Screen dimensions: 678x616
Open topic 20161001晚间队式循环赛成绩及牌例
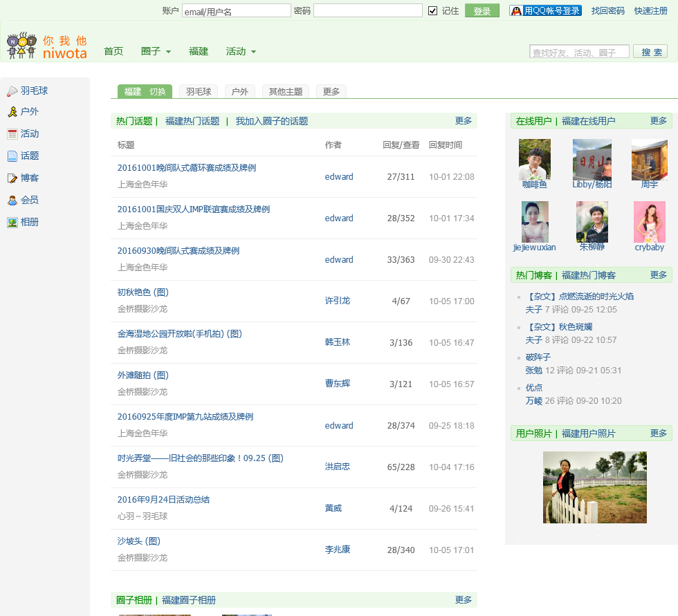click(187, 167)
